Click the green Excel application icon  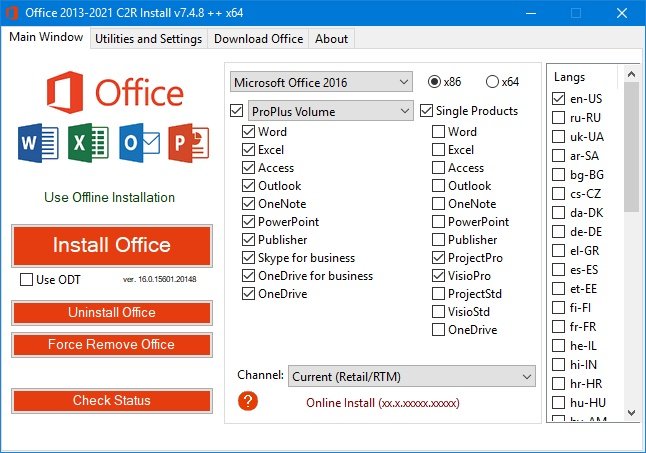[88, 142]
